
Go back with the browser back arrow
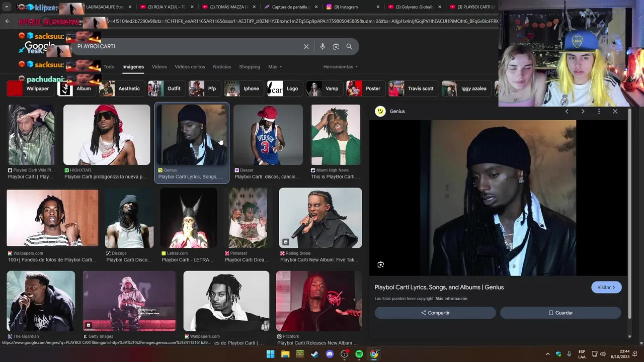click(7, 21)
